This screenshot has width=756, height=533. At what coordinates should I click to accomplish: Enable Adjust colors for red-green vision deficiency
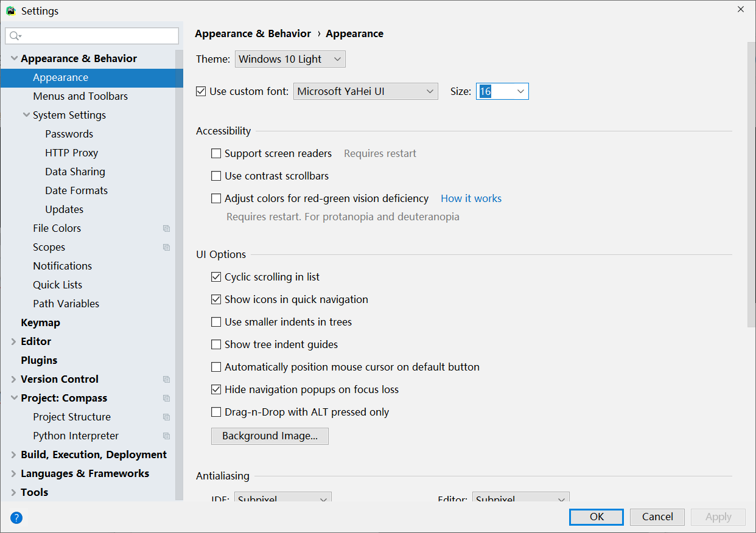[216, 198]
